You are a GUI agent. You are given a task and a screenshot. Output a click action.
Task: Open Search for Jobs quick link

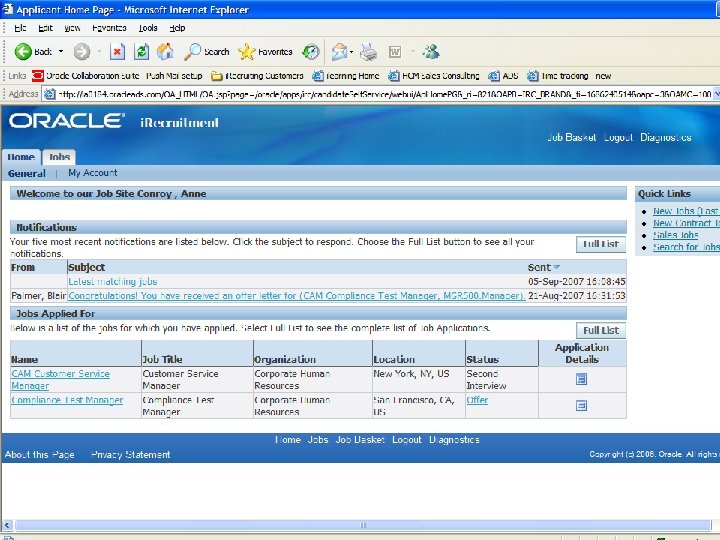pyautogui.click(x=686, y=247)
